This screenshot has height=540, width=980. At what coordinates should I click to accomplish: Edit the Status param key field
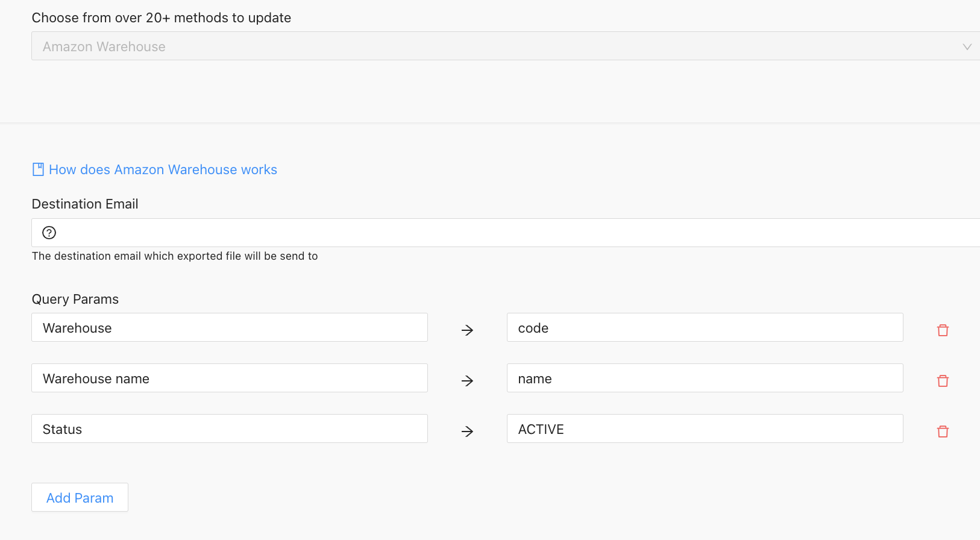pos(230,429)
